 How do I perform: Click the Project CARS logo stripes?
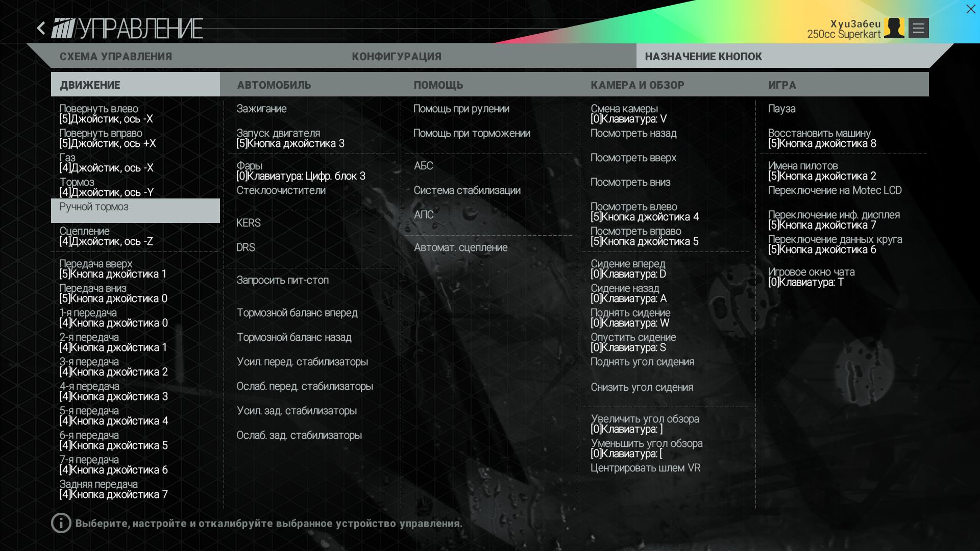pyautogui.click(x=63, y=28)
